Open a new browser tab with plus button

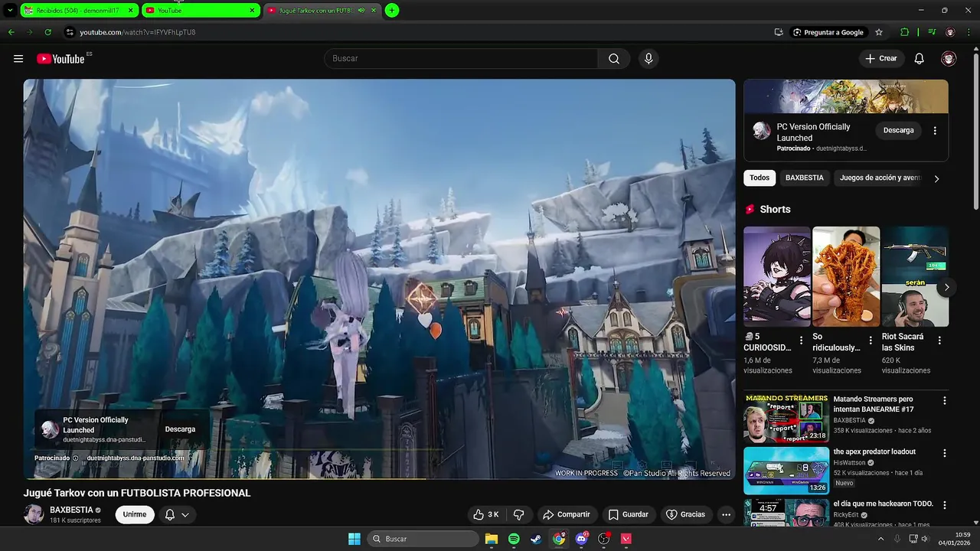(x=392, y=11)
